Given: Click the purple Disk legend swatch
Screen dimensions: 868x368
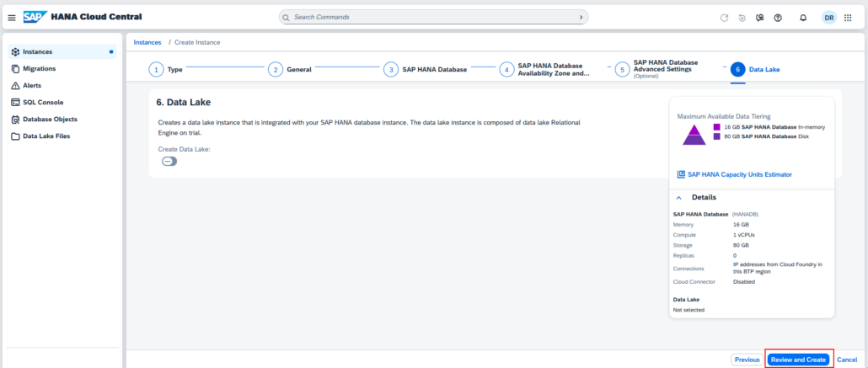Looking at the screenshot, I should pos(717,136).
